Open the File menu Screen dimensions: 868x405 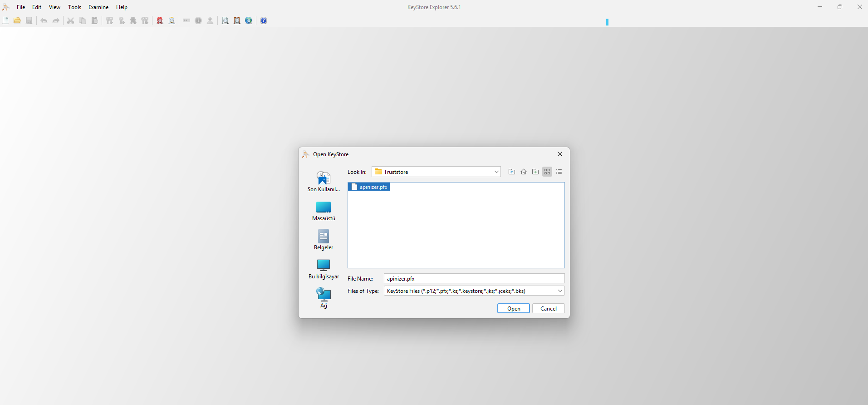(x=21, y=7)
